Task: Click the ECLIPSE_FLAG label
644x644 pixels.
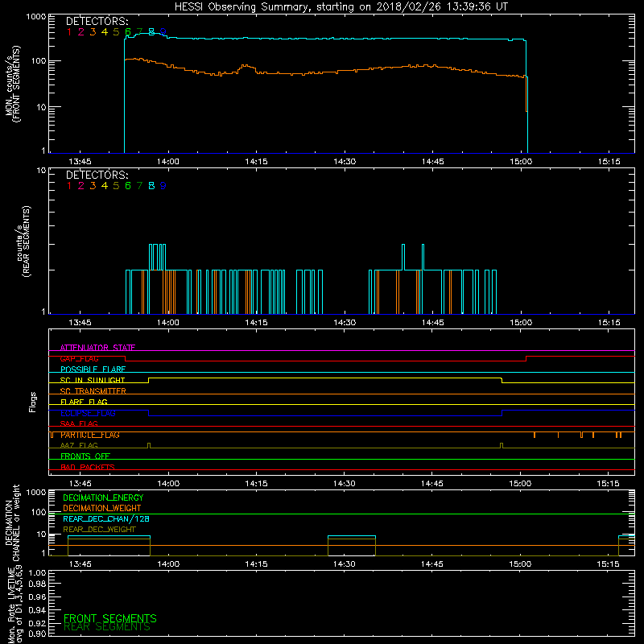Action: 88,413
